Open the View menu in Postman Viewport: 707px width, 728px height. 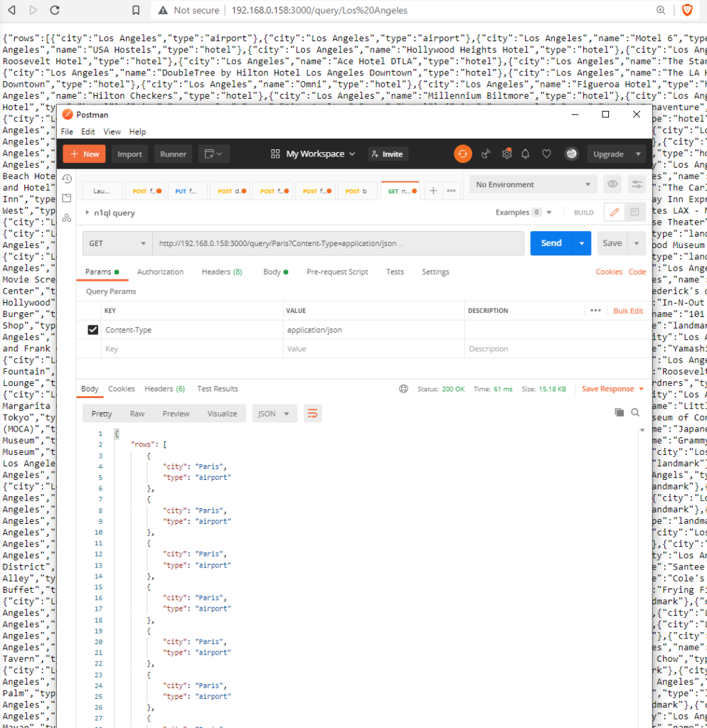point(112,132)
